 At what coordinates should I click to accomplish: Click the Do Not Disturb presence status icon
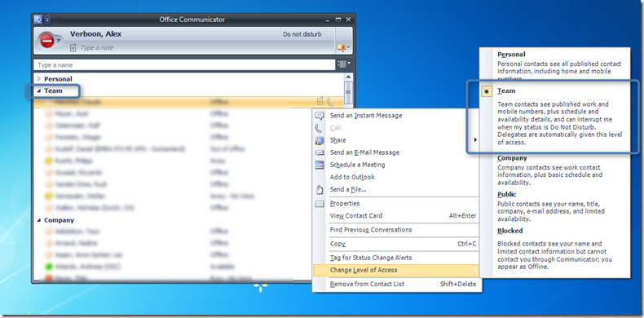47,40
